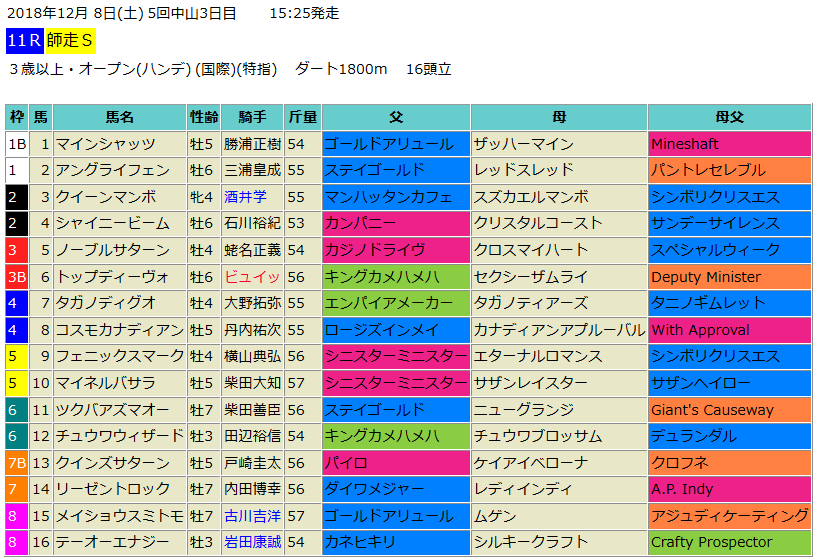Image resolution: width=814 pixels, height=559 pixels.
Task: Click the 母父 column header
Action: (x=729, y=117)
